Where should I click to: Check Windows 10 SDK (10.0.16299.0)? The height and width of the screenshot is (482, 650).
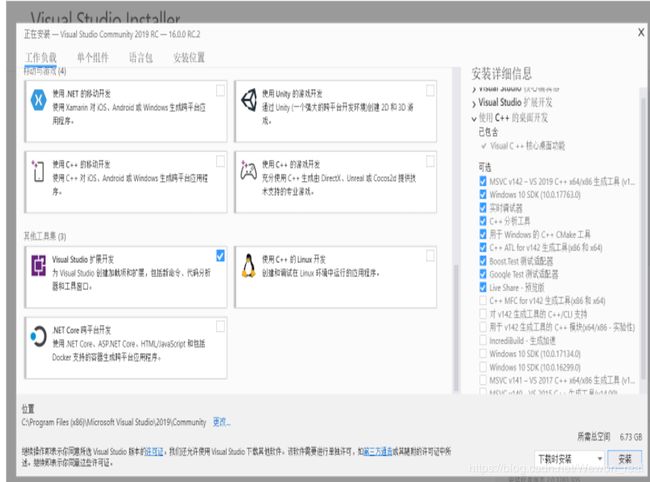coord(483,367)
